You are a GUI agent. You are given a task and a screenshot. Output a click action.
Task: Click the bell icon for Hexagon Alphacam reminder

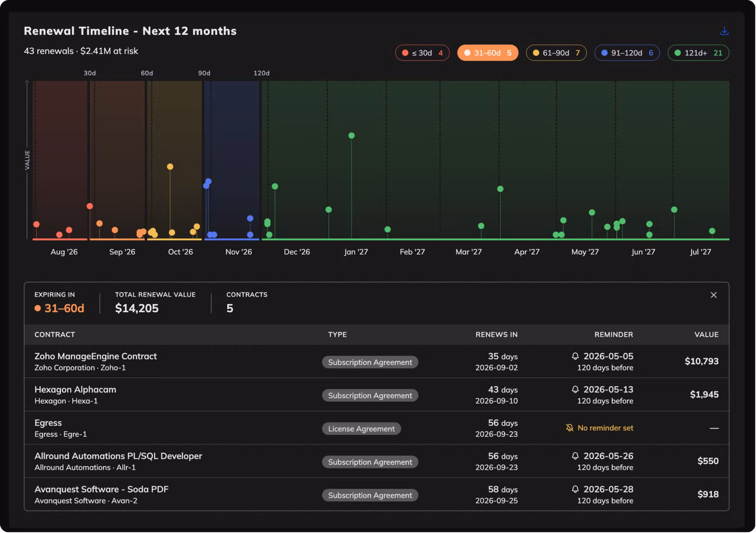pyautogui.click(x=575, y=389)
